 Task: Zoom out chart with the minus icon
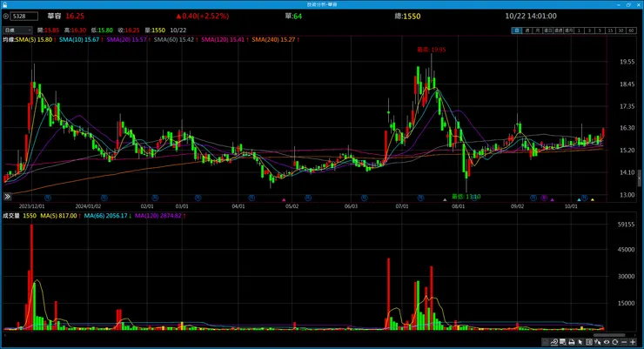click(x=624, y=342)
